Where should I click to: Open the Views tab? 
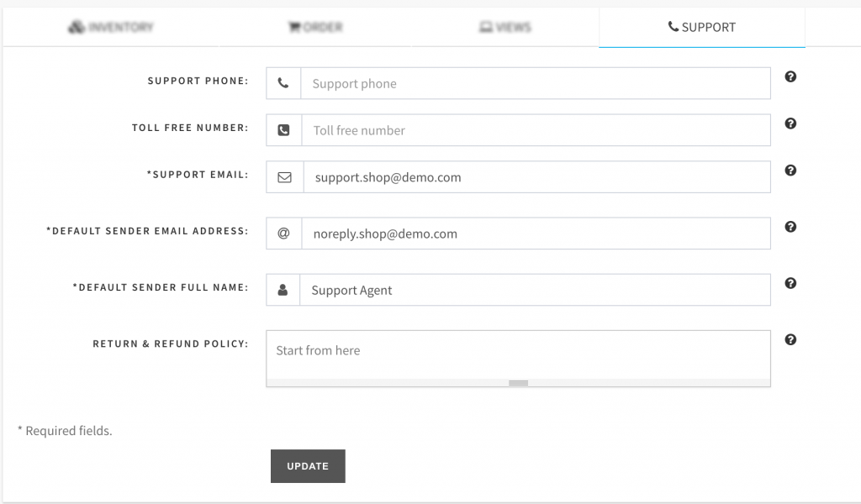[x=504, y=26]
